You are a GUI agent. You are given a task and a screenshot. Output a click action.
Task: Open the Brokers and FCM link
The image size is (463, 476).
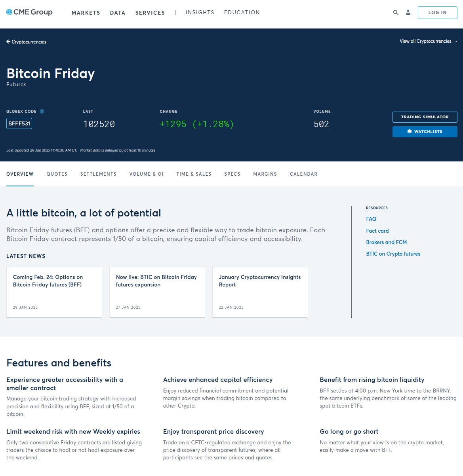[x=386, y=243]
